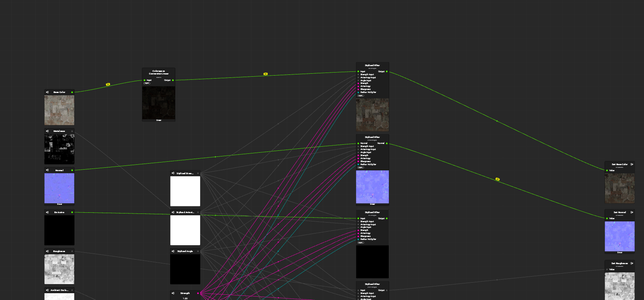
Task: Select the Colorspace Conversion Linear node title
Action: pyautogui.click(x=159, y=72)
